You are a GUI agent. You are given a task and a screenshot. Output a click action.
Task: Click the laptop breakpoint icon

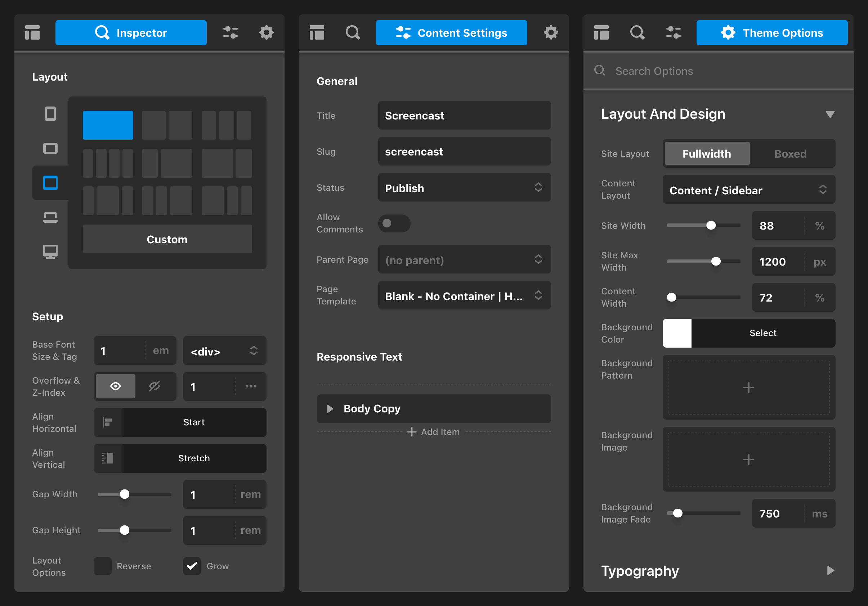coord(50,217)
